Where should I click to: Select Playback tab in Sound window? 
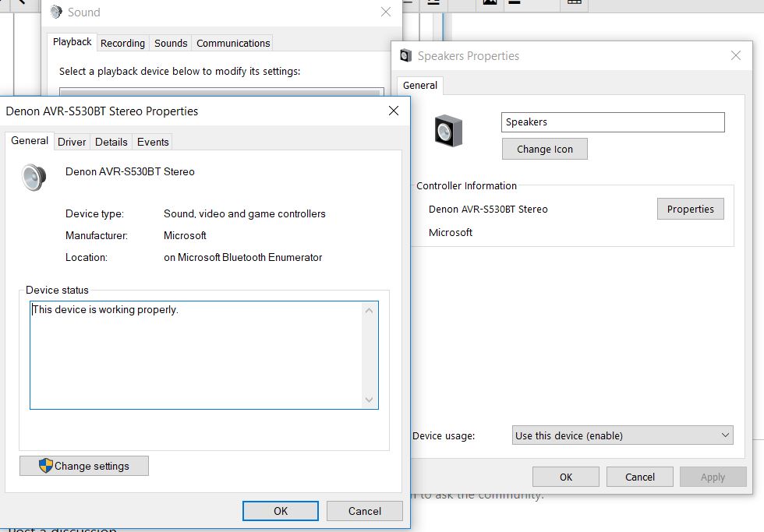coord(72,42)
